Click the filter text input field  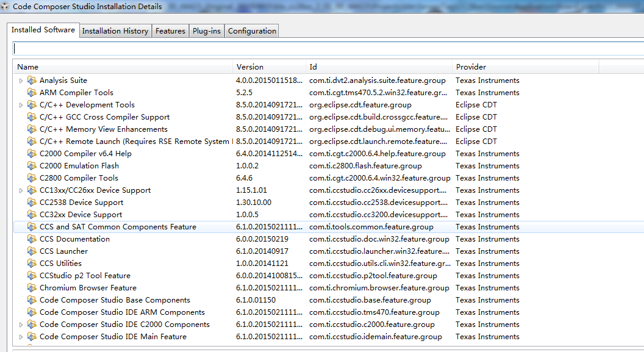click(x=328, y=48)
